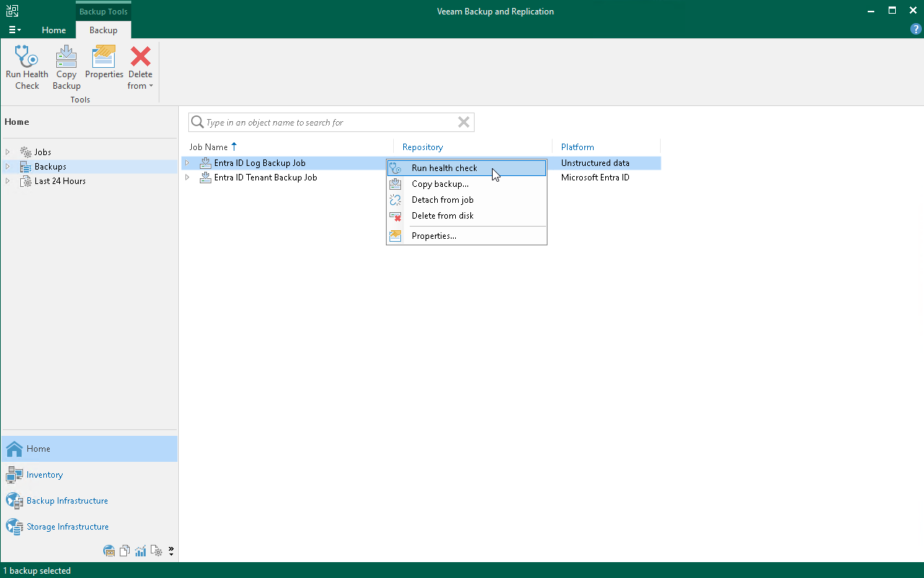Click the bar-chart icon in navigation footer

[x=141, y=551]
